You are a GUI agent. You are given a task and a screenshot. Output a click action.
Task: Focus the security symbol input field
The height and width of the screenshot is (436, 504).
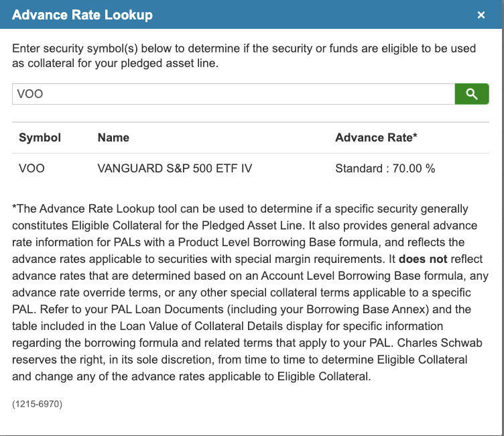click(x=233, y=94)
